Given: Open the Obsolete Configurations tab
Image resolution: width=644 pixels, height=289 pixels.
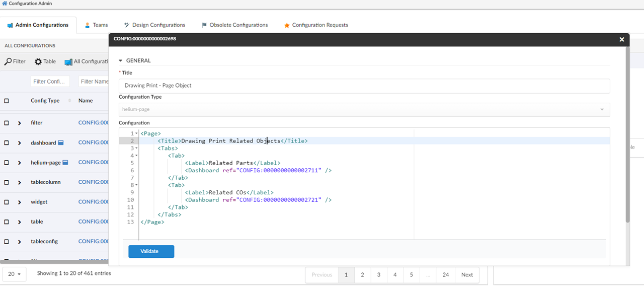Looking at the screenshot, I should (234, 25).
